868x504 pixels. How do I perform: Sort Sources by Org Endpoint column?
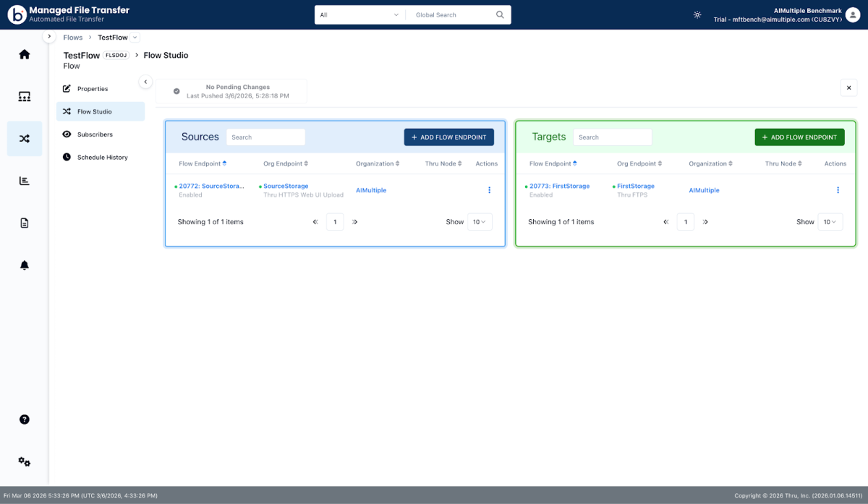[x=285, y=163]
